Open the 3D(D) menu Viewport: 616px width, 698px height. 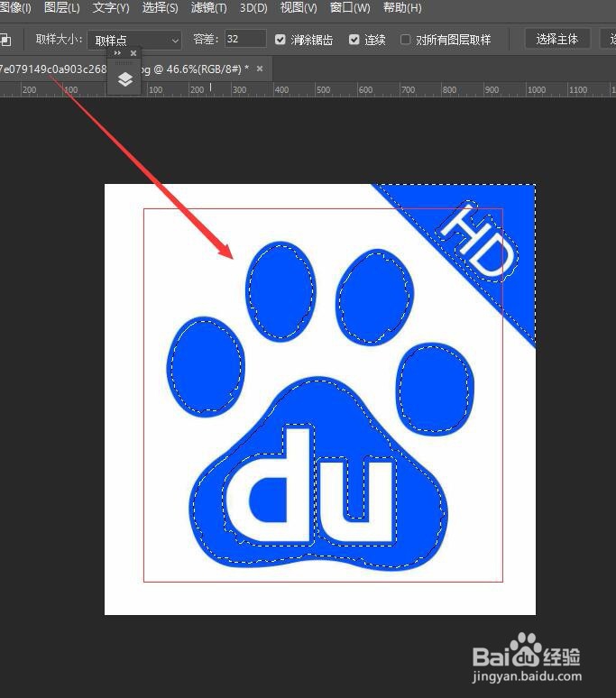253,7
